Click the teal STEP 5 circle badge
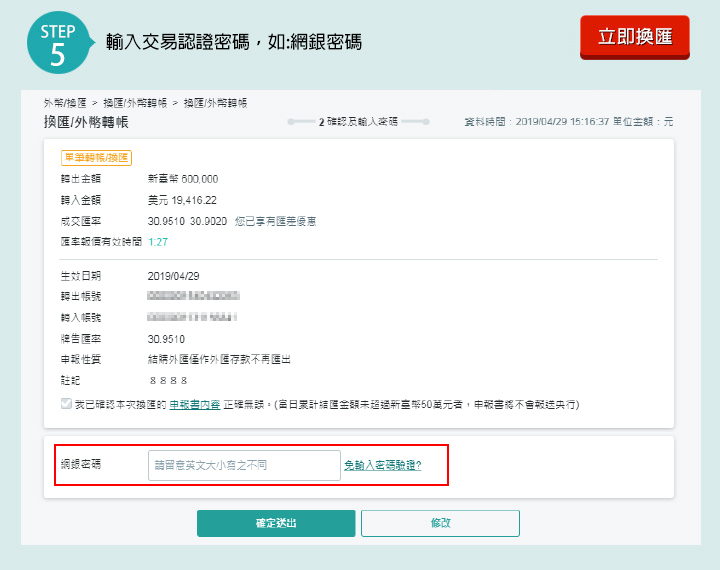720x570 pixels. click(57, 42)
